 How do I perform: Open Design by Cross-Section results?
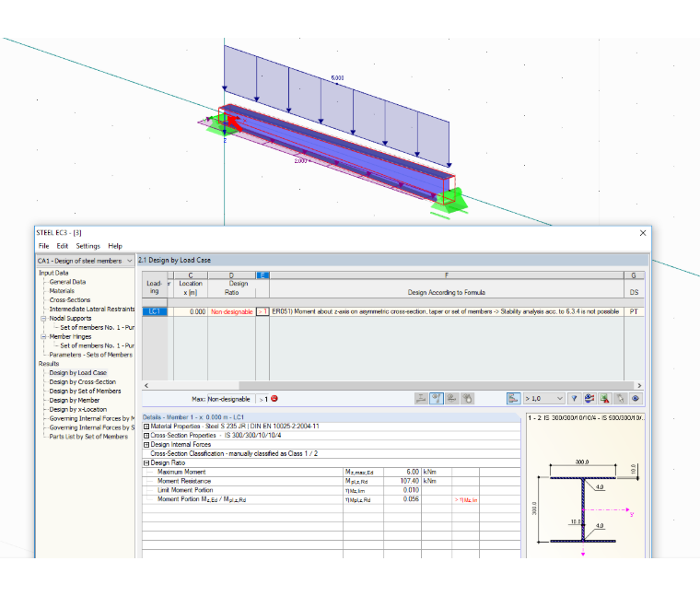coord(83,382)
